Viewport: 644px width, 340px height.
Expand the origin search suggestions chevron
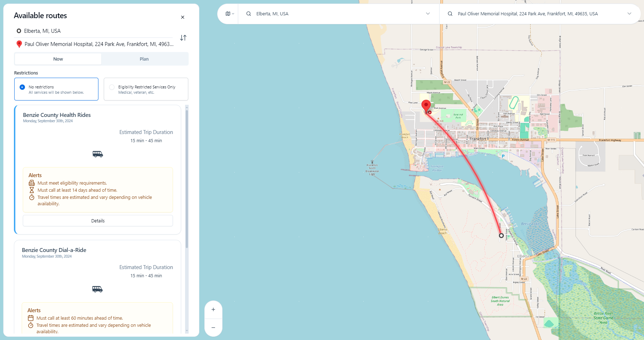[428, 14]
